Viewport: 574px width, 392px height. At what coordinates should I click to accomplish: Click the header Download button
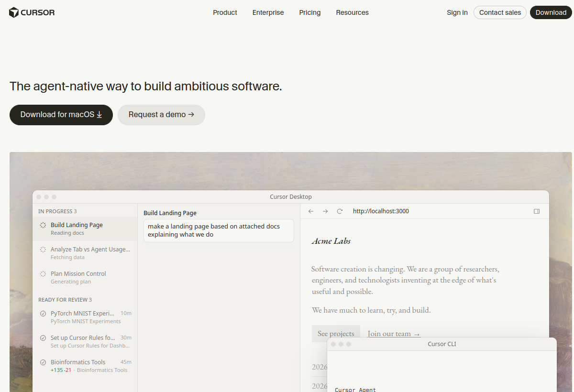551,12
